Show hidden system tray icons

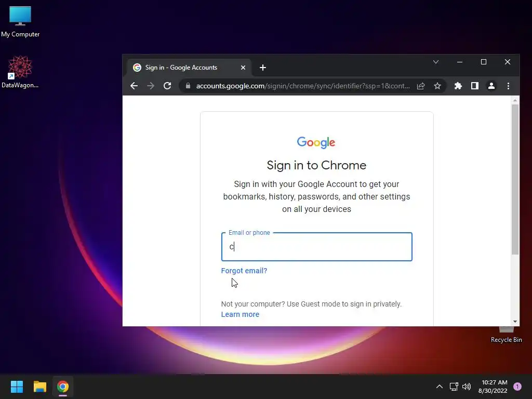(440, 387)
